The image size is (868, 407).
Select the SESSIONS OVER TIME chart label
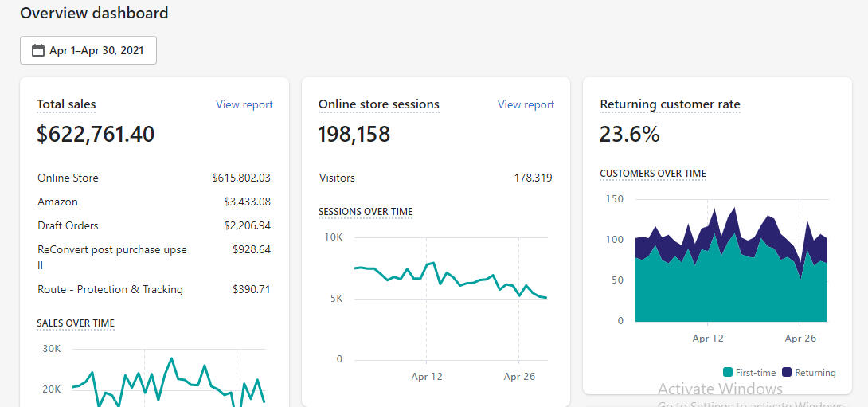[366, 212]
